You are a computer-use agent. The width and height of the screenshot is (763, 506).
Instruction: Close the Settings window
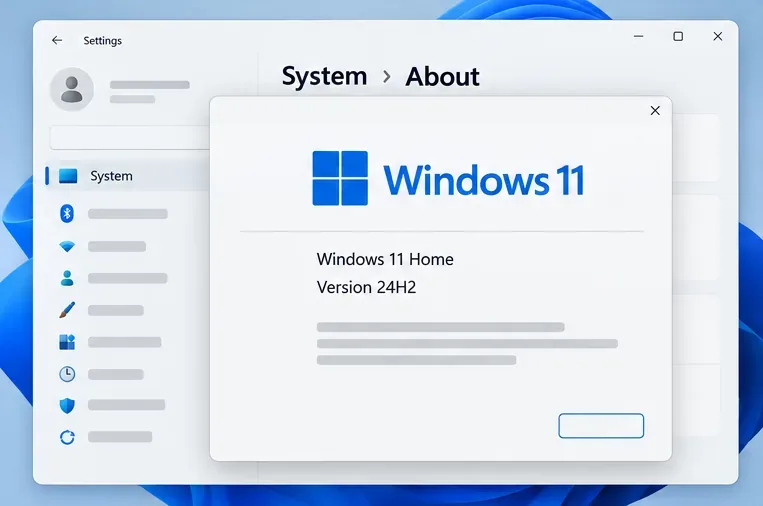coord(718,36)
